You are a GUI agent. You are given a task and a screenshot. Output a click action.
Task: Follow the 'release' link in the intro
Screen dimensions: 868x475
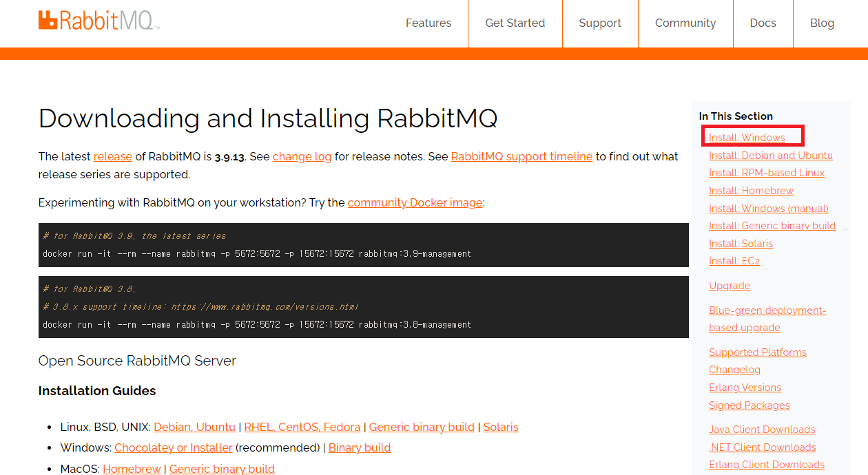point(113,156)
